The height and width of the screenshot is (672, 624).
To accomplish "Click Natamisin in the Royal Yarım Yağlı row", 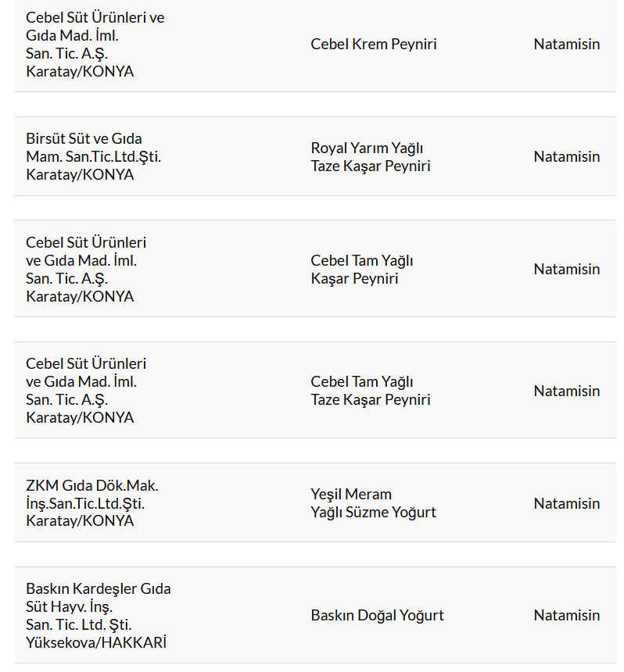I will [566, 157].
